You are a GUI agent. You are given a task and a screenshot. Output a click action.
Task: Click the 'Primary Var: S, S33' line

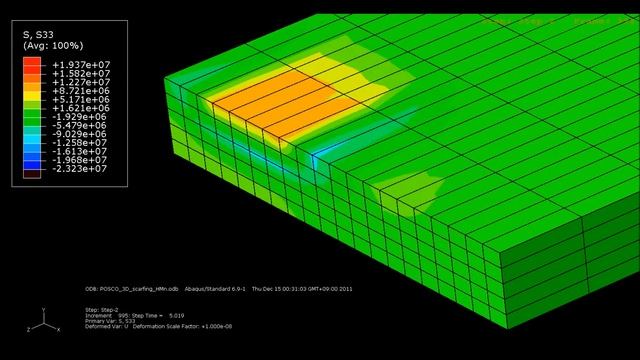click(x=110, y=321)
